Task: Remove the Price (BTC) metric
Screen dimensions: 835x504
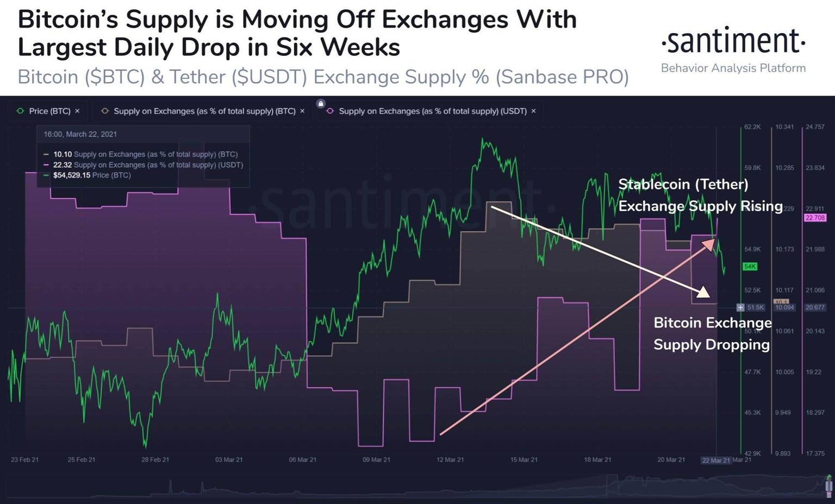Action: click(77, 111)
